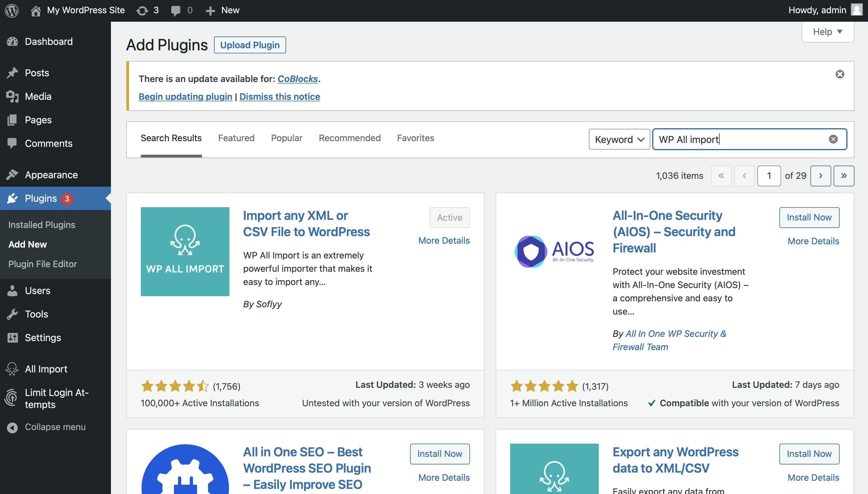Switch to Featured tab
Viewport: 868px width, 494px height.
[236, 138]
